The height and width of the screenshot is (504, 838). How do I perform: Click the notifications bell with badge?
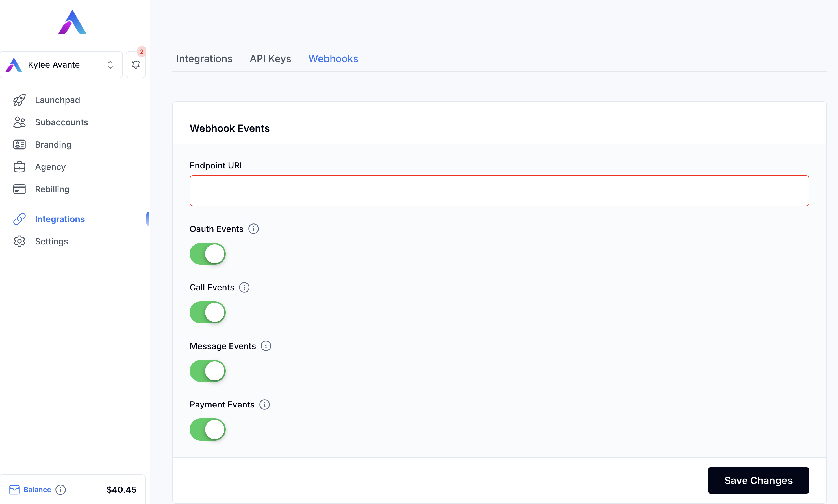click(x=135, y=65)
